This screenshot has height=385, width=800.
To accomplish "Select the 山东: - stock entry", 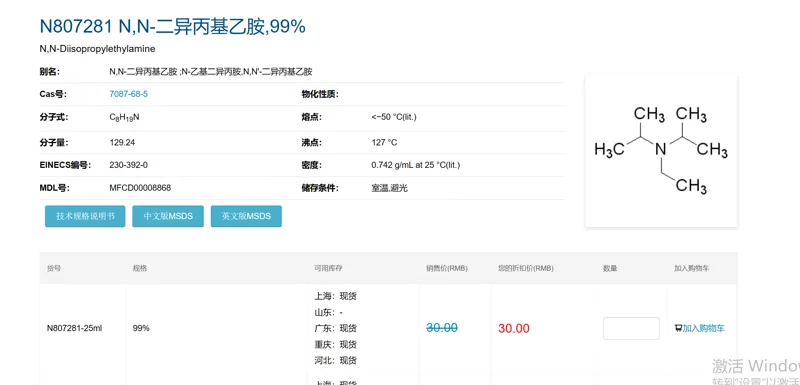I will click(329, 312).
